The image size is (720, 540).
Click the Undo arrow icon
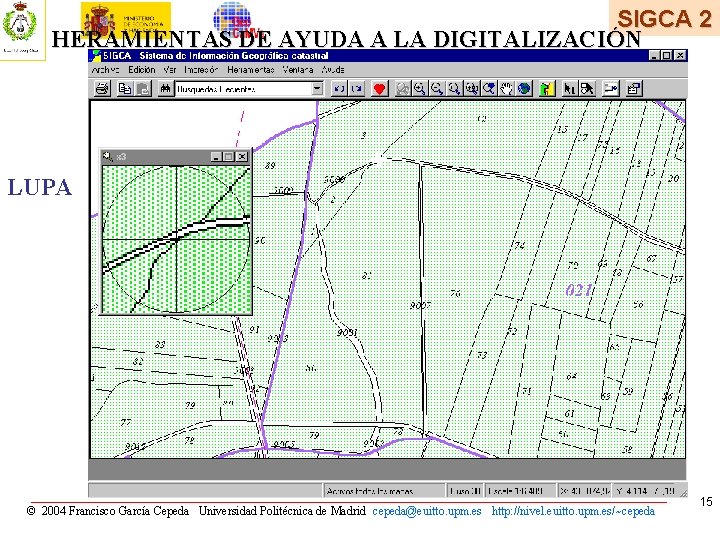pyautogui.click(x=339, y=88)
